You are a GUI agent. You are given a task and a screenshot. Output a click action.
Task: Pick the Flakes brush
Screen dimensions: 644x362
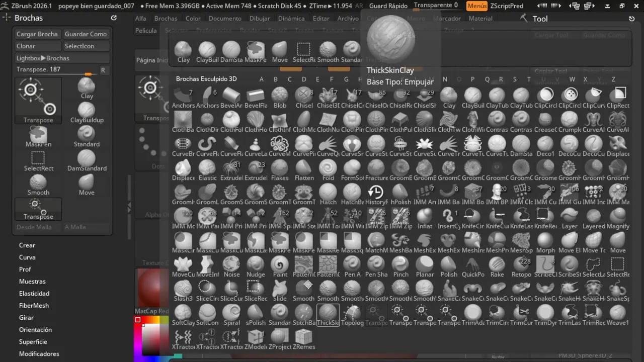click(280, 169)
